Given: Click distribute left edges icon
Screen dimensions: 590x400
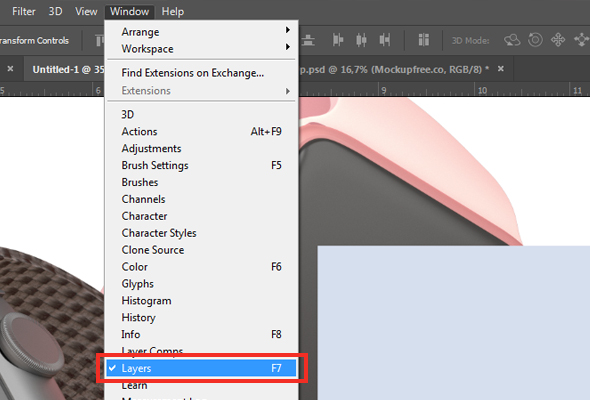Looking at the screenshot, I should [338, 40].
